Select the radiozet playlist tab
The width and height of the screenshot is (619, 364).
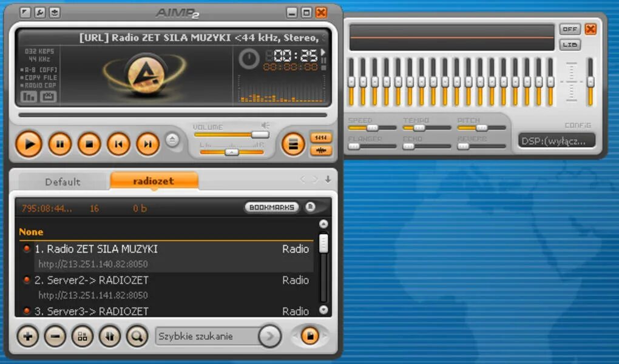click(x=154, y=181)
